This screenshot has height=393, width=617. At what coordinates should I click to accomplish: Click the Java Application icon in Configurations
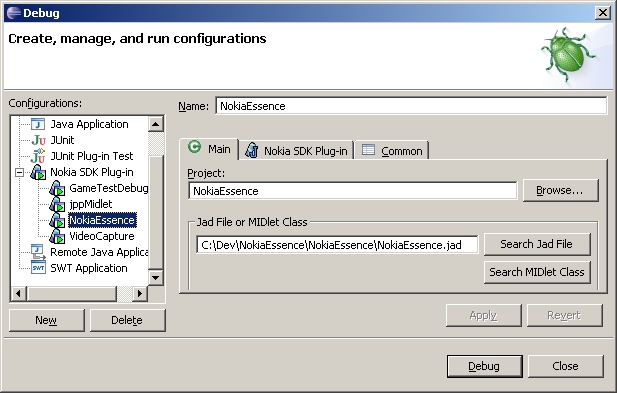click(x=38, y=124)
